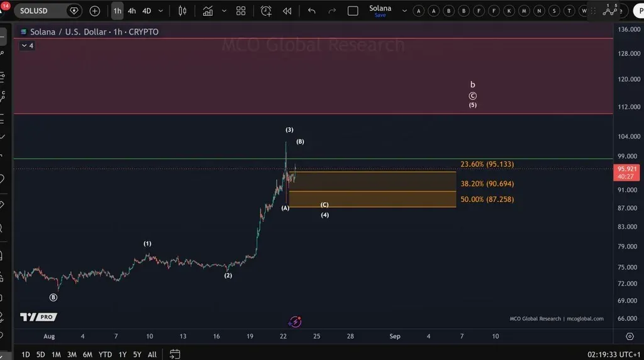The image size is (644, 360).
Task: Save the Solana layout
Action: [x=380, y=15]
